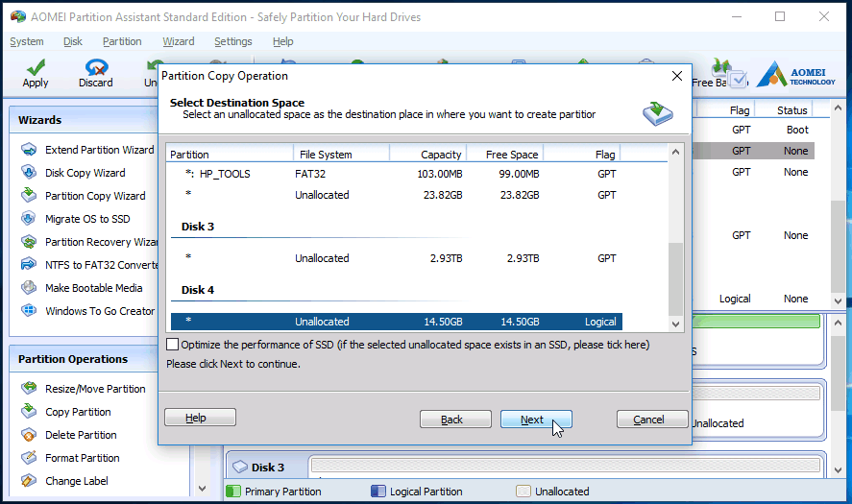Enable the Optimize SSD performance checkbox
The image size is (852, 504).
(x=172, y=345)
